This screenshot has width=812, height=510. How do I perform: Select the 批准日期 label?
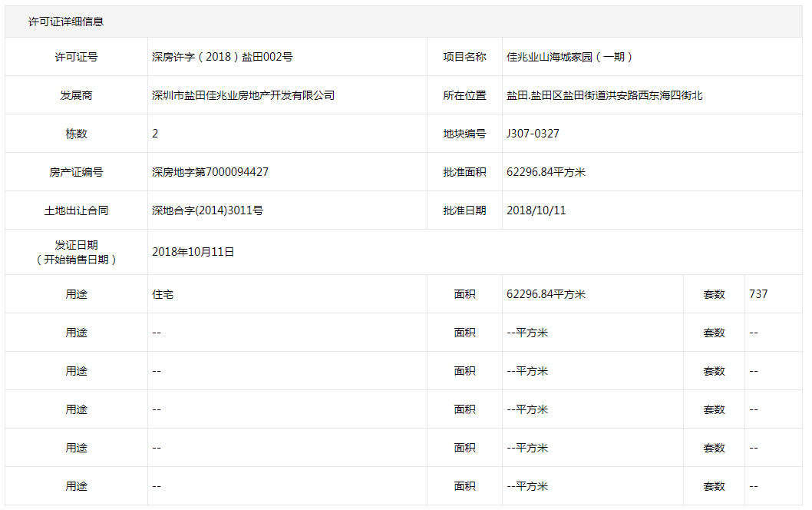pyautogui.click(x=464, y=210)
